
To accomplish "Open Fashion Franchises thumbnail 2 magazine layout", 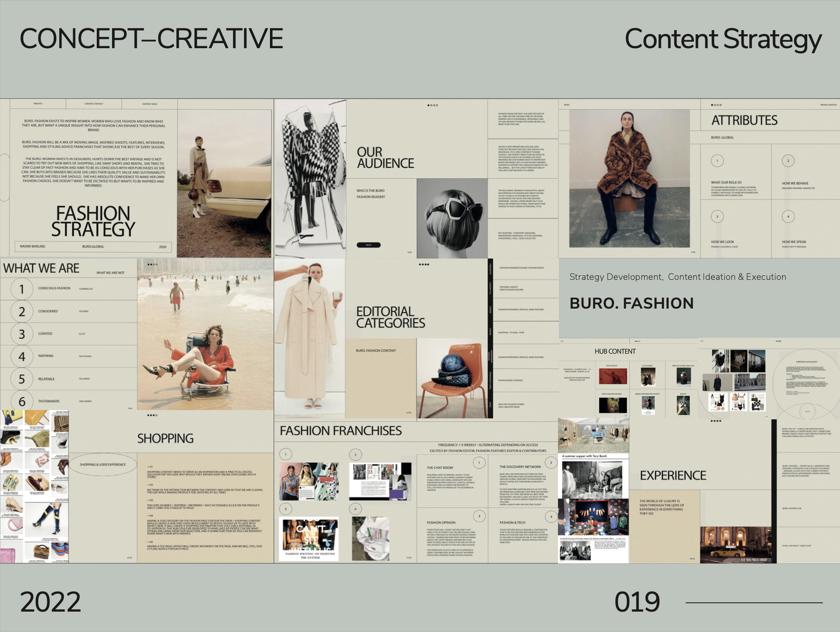I will (x=380, y=481).
